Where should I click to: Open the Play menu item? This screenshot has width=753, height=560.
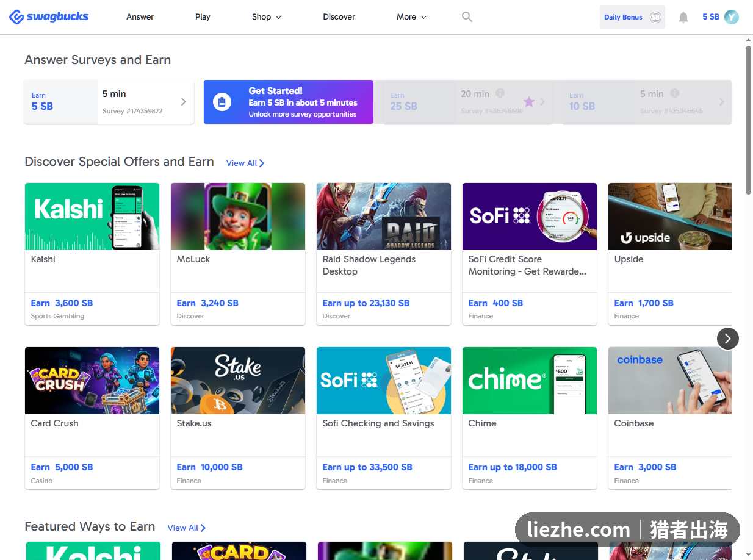click(203, 17)
